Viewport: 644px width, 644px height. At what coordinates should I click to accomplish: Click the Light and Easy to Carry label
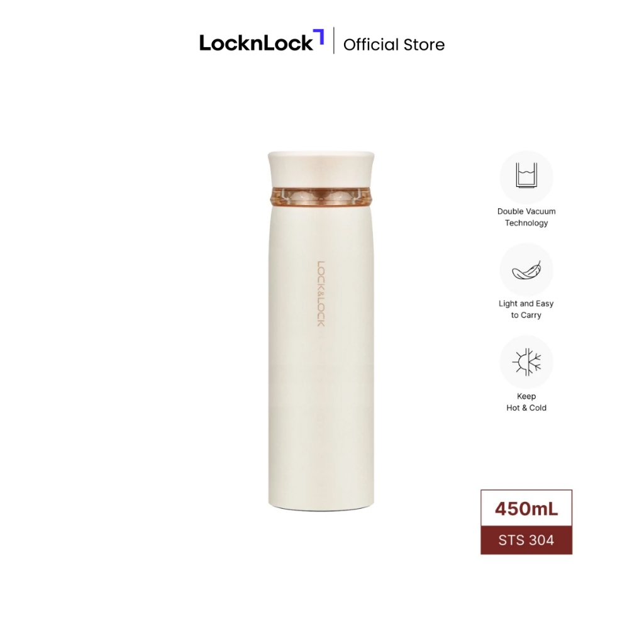tap(526, 309)
